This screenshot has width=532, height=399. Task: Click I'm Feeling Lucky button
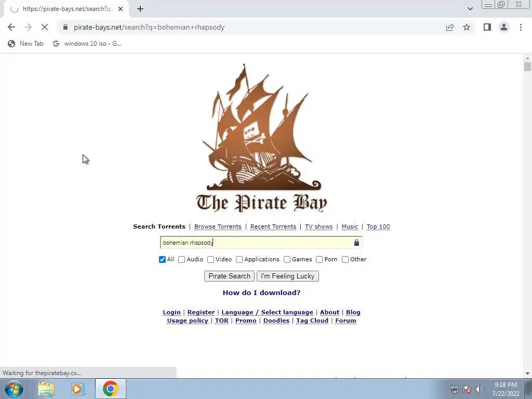tap(288, 276)
